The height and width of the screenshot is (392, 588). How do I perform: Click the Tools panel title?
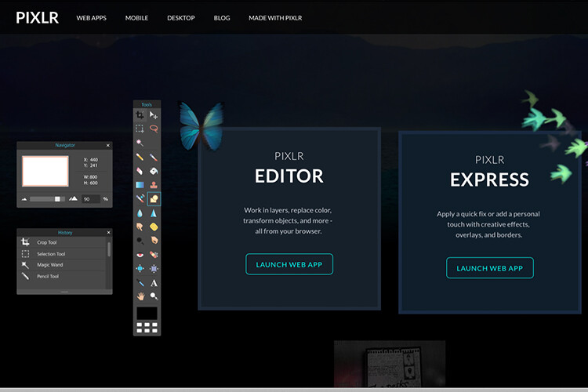coord(147,104)
